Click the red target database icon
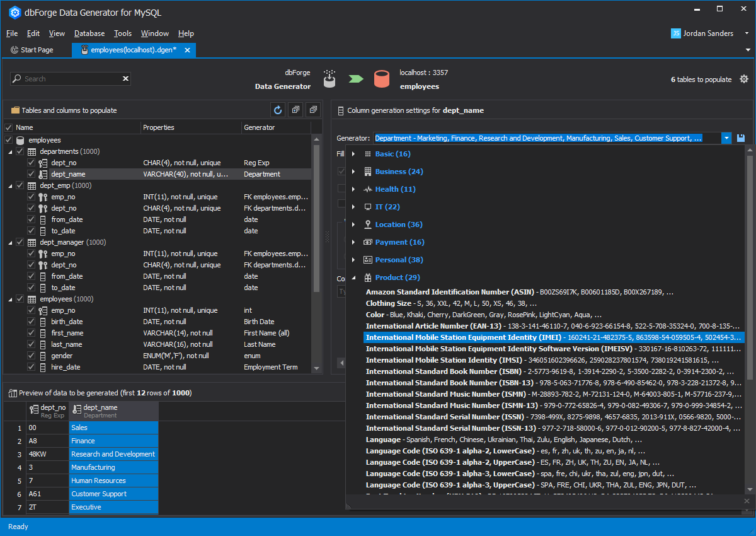 click(x=381, y=79)
